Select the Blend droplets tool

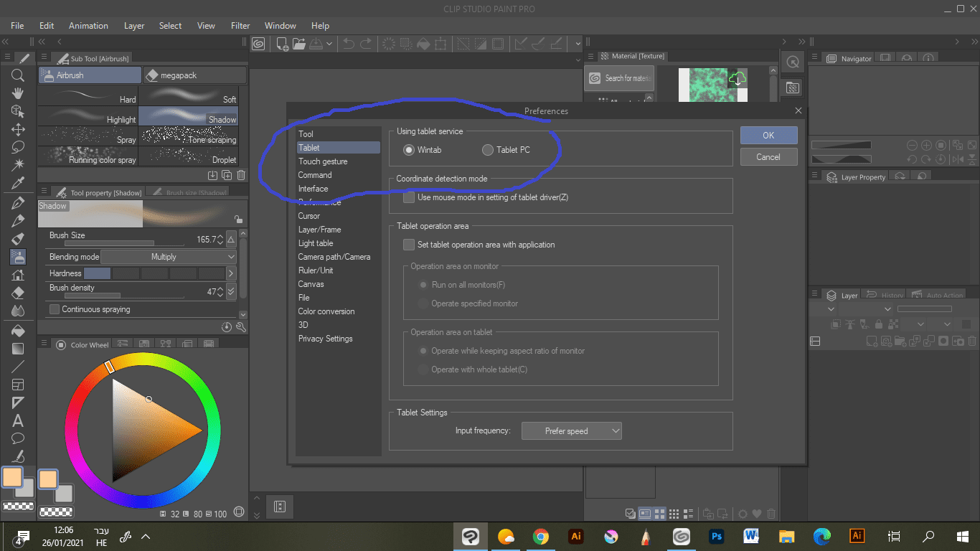click(x=18, y=311)
